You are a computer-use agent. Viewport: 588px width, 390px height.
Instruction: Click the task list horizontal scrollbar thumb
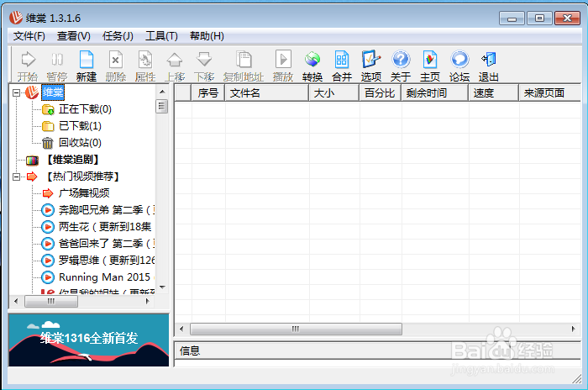coord(296,329)
